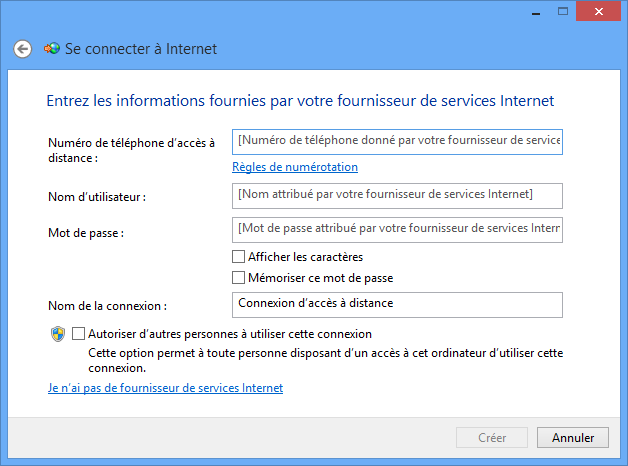The width and height of the screenshot is (628, 466).
Task: Click the UAC shield icon
Action: tap(58, 334)
